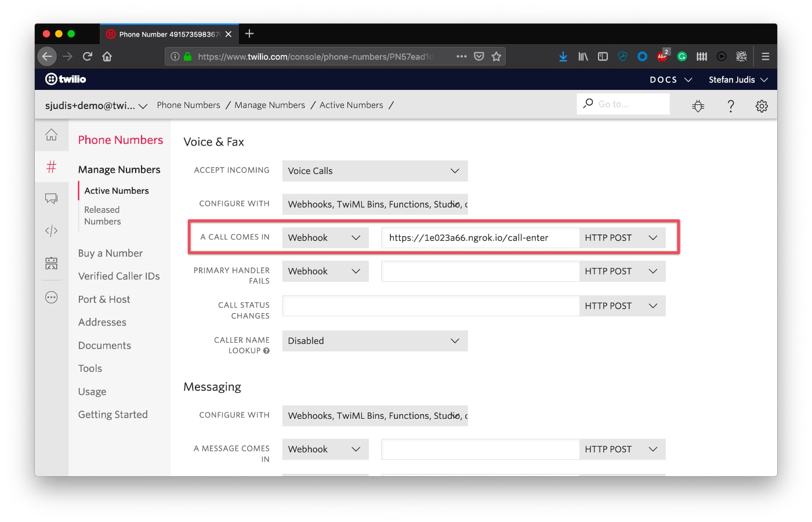This screenshot has height=522, width=812.
Task: Open Programmable SMS chat icon
Action: click(52, 199)
